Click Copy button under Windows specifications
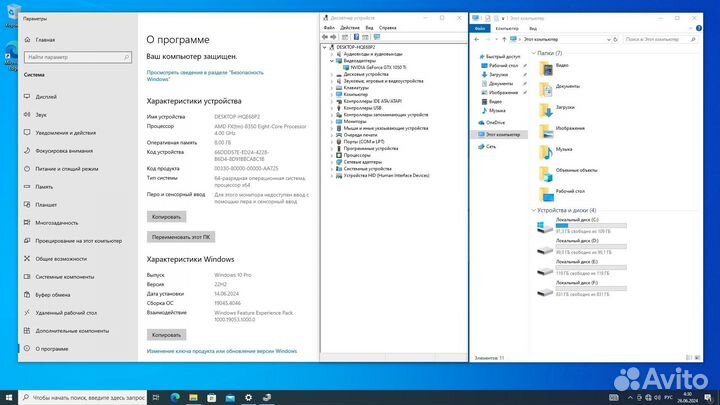Viewport: 720px width, 405px height. point(167,335)
